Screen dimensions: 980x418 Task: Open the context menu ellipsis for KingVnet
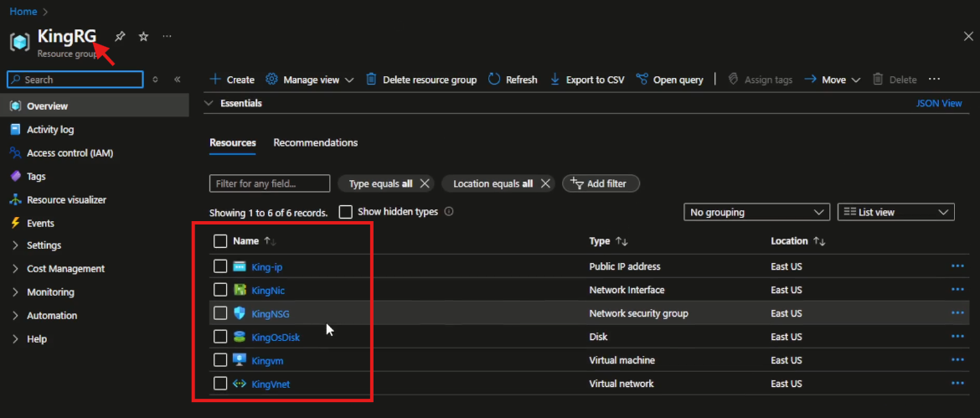(957, 383)
